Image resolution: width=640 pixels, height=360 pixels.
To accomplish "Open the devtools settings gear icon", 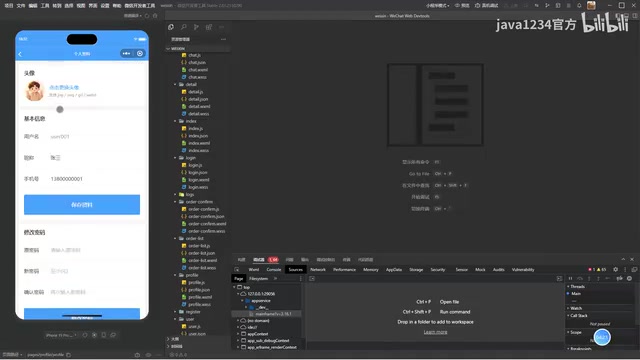I will (x=616, y=269).
